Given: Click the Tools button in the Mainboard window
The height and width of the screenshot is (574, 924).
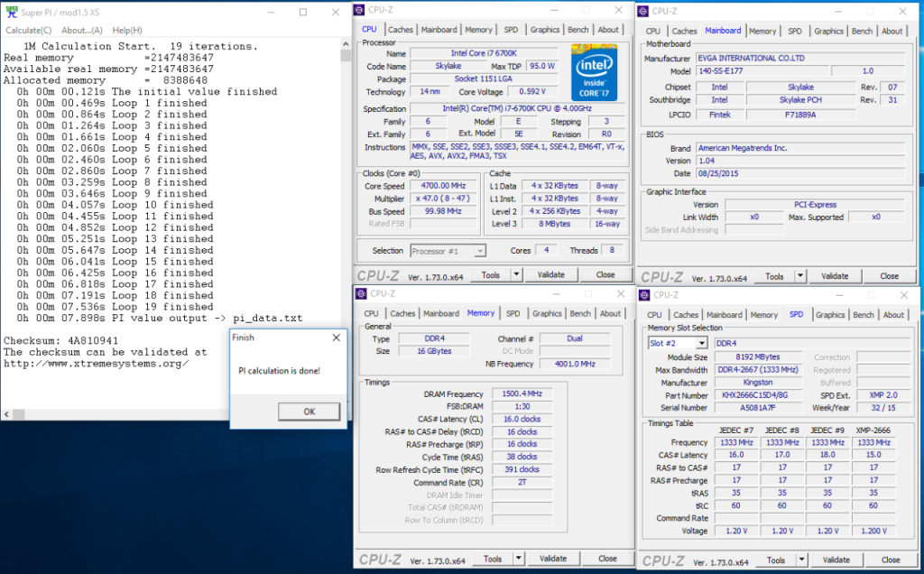Looking at the screenshot, I should pos(774,276).
